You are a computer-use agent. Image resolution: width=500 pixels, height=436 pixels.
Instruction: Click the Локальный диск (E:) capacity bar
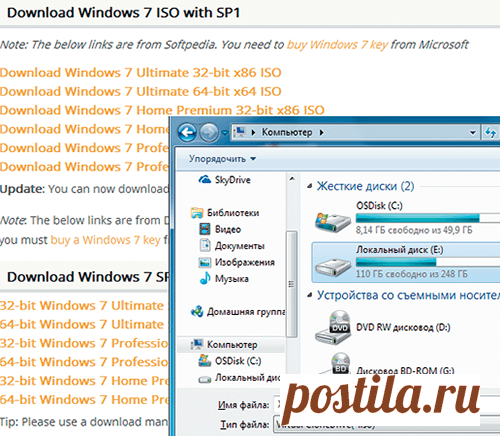click(428, 262)
